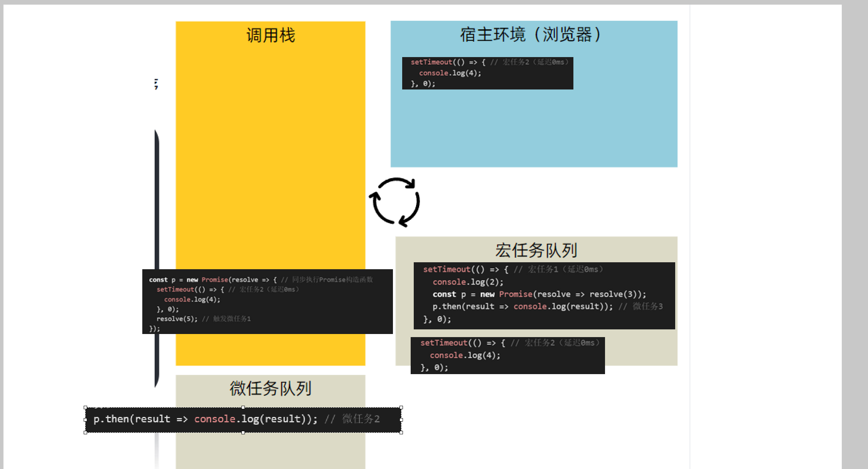This screenshot has height=469, width=868.
Task: Click the selected p.then 微任务2 code block
Action: point(243,420)
